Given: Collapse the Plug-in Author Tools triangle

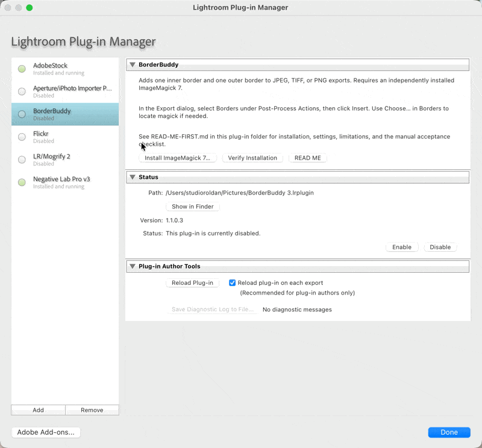Looking at the screenshot, I should (133, 266).
